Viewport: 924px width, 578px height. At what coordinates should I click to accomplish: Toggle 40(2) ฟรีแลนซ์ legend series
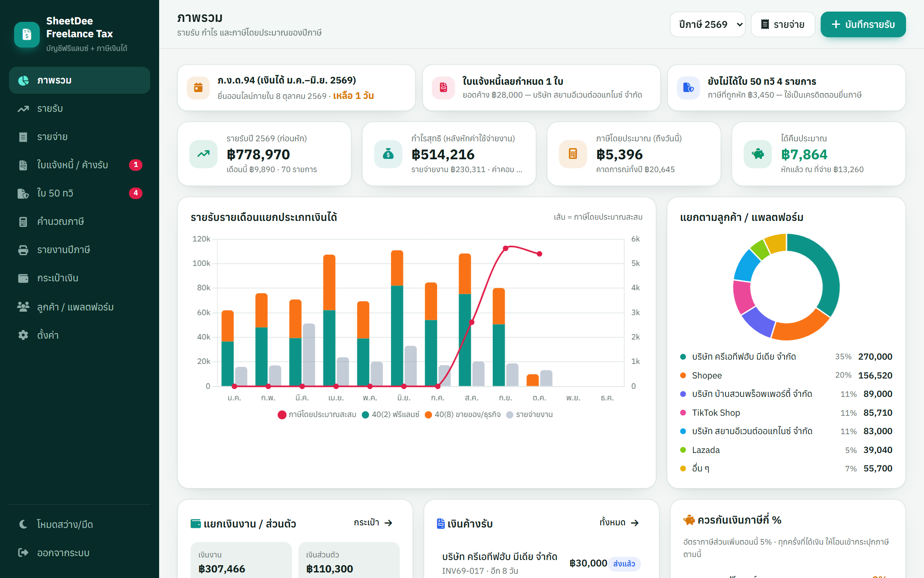click(391, 414)
